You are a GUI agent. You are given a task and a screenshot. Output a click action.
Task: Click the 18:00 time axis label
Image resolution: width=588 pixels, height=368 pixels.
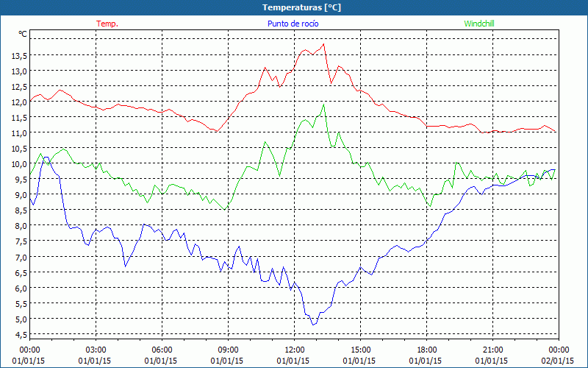click(x=426, y=350)
